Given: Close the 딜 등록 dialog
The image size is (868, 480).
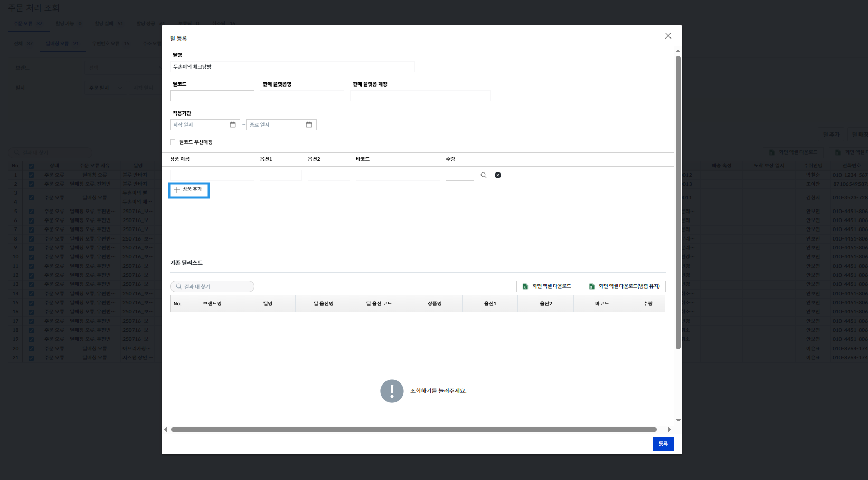Looking at the screenshot, I should pyautogui.click(x=668, y=36).
